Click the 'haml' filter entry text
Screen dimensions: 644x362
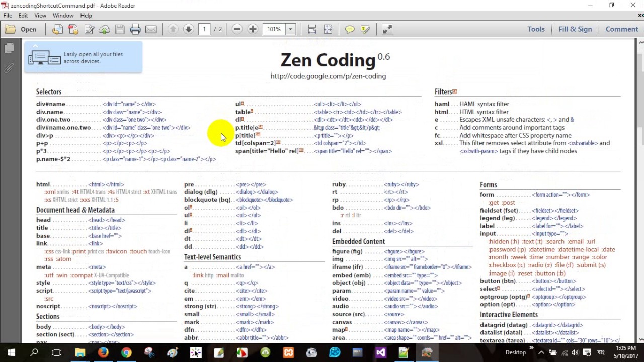pyautogui.click(x=442, y=104)
